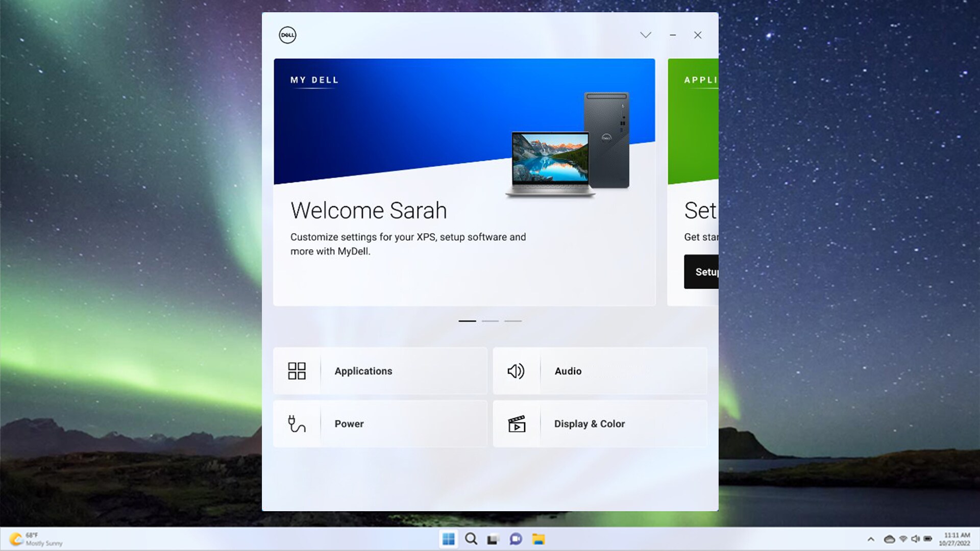The height and width of the screenshot is (551, 980).
Task: Open Windows Search from taskbar
Action: point(471,538)
